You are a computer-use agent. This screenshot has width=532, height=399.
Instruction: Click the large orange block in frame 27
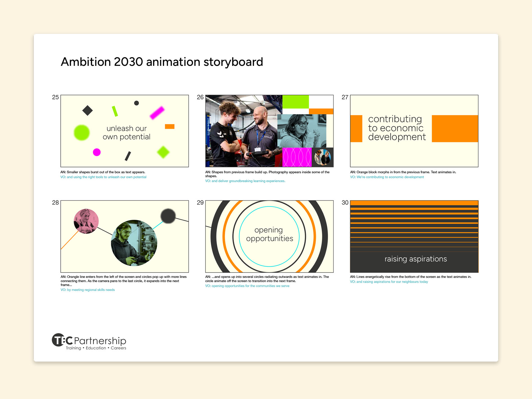click(x=455, y=128)
